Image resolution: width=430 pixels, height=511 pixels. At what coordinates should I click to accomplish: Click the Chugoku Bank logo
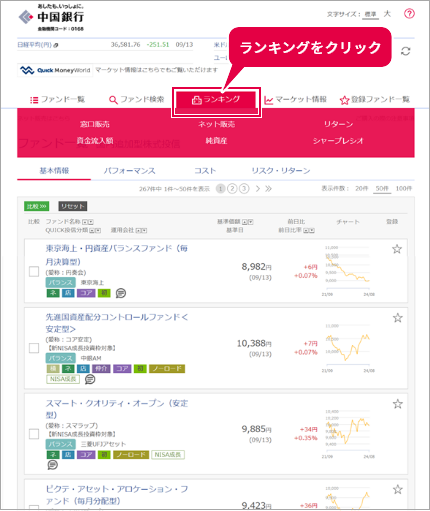click(51, 18)
